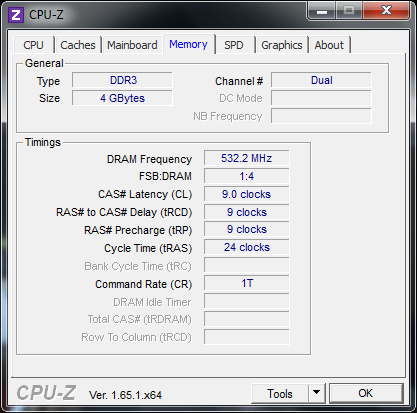Select the DDR3 memory type field
This screenshot has height=413, width=417.
pyautogui.click(x=122, y=80)
